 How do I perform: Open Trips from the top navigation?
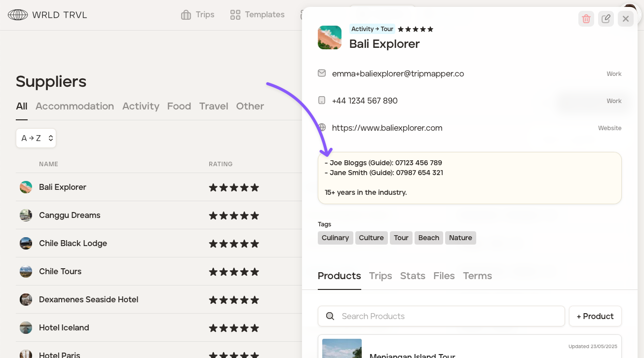point(197,15)
